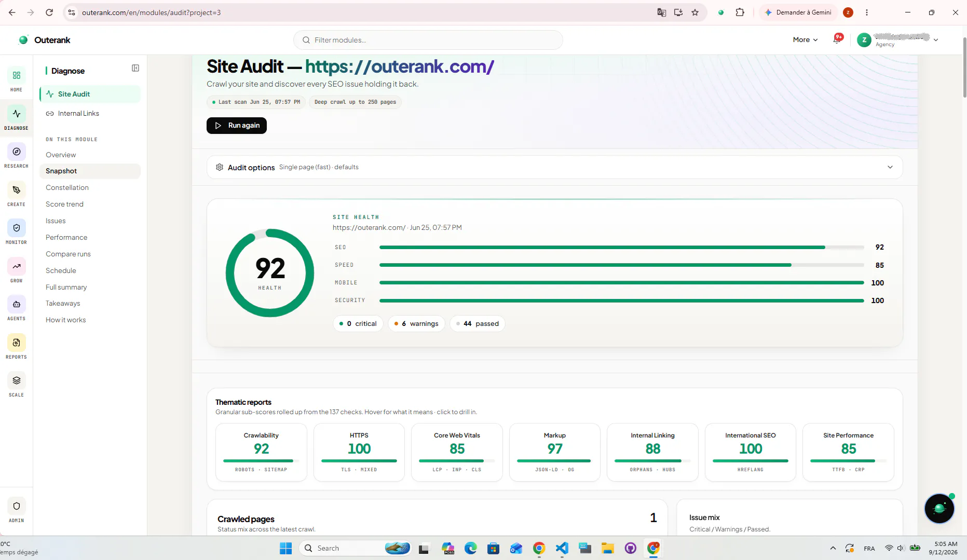
Task: Jump to the Issues section
Action: [x=56, y=221]
